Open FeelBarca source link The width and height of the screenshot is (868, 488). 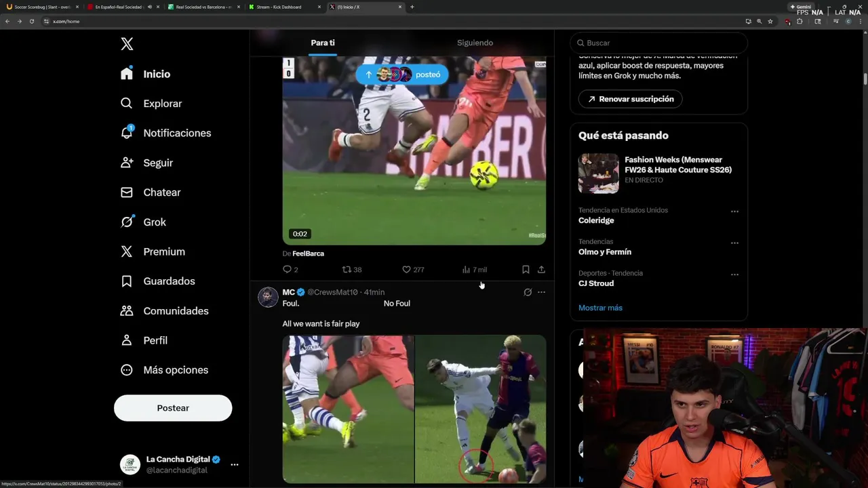pos(308,253)
